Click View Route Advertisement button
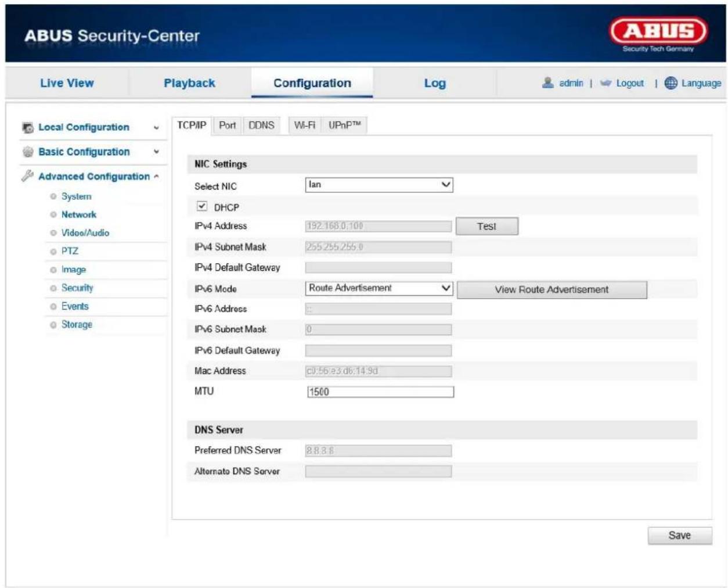This screenshot has width=728, height=588. [552, 289]
